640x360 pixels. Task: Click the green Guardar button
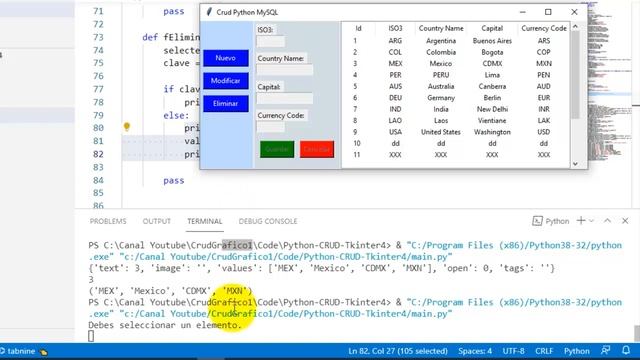pos(277,149)
